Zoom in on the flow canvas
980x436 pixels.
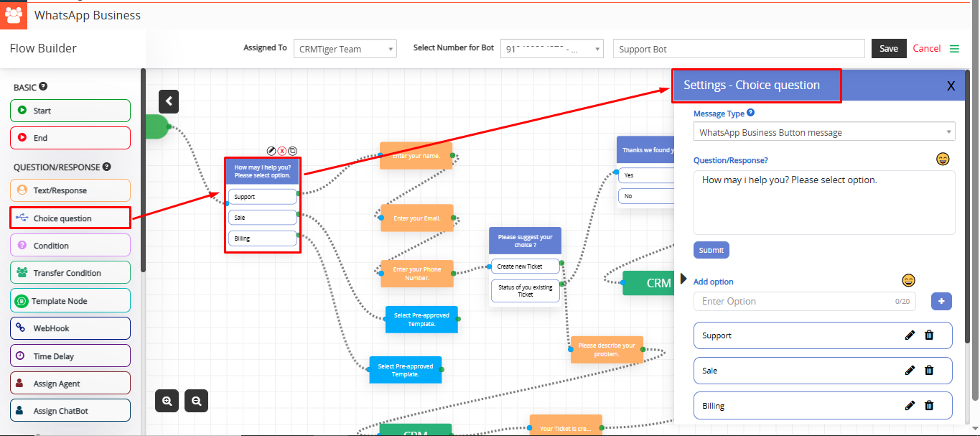tap(167, 401)
